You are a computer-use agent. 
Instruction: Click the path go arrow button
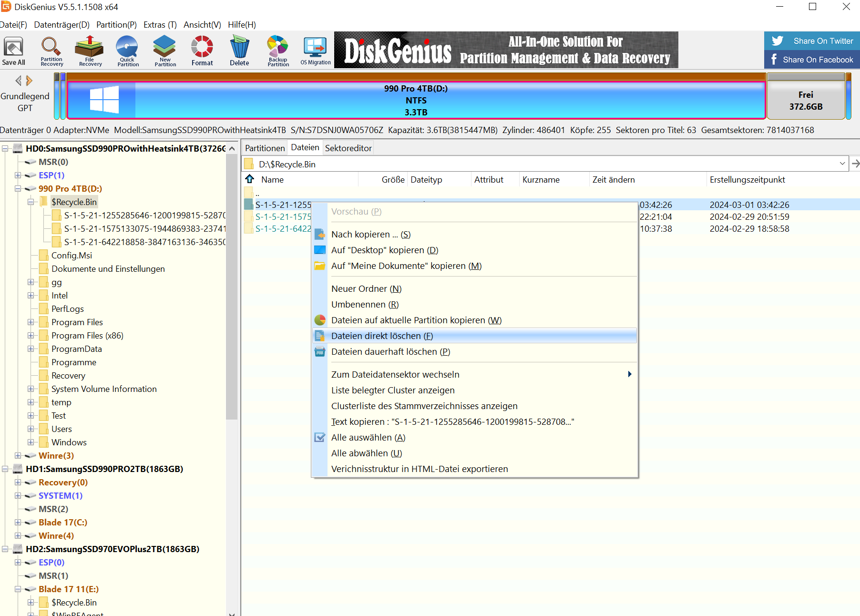[855, 164]
